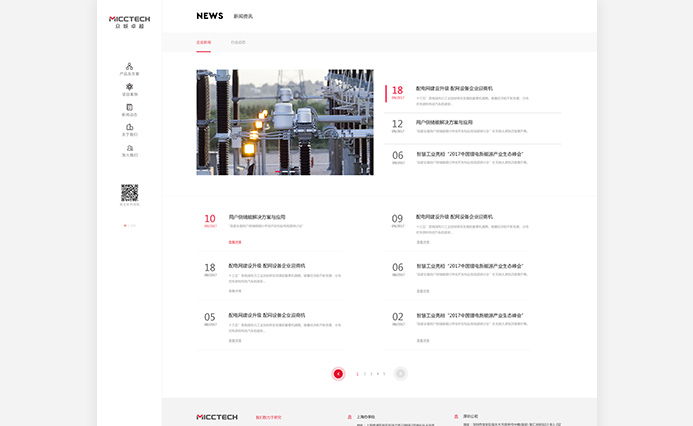This screenshot has height=426, width=693.
Task: Click the red text link beside footer logo
Action: coord(269,417)
